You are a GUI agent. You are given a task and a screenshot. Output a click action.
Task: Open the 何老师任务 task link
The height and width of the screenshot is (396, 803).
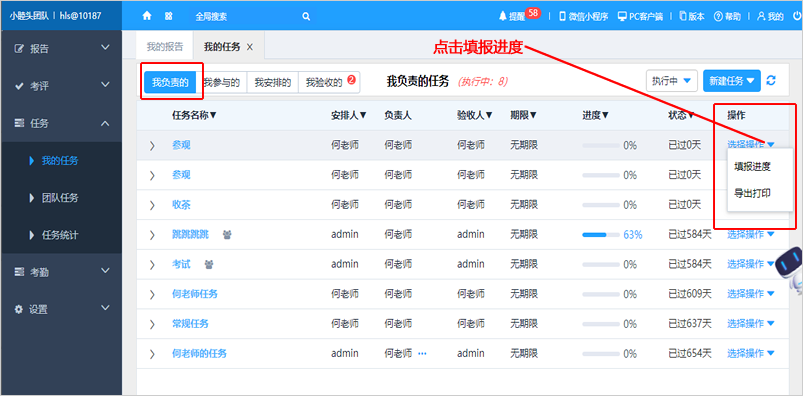coord(195,294)
